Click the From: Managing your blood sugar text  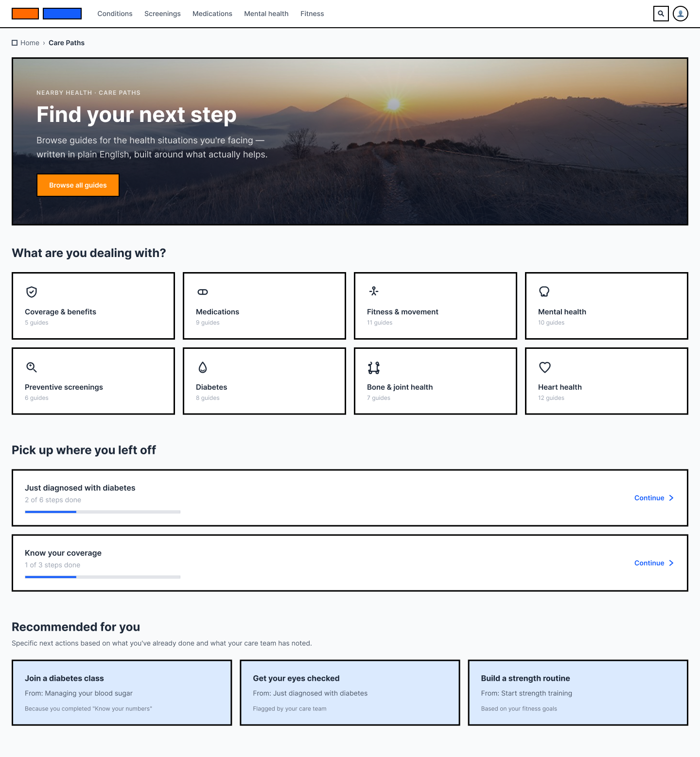[x=79, y=693]
